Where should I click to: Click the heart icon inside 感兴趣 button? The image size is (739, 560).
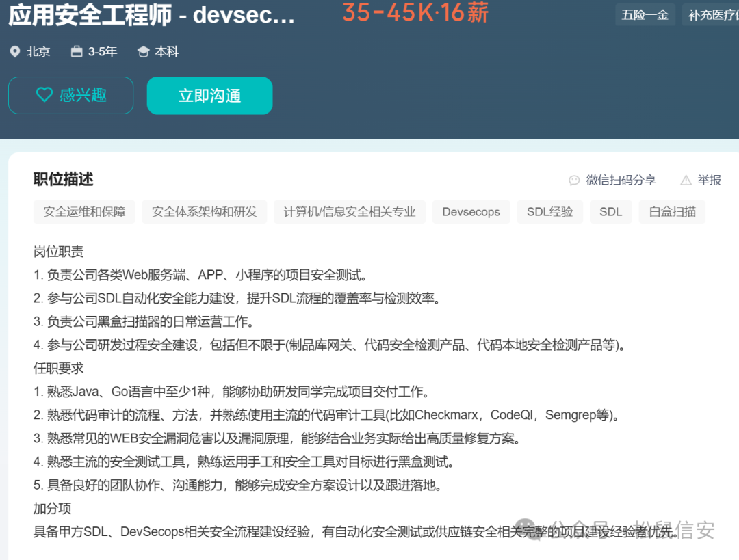click(44, 95)
